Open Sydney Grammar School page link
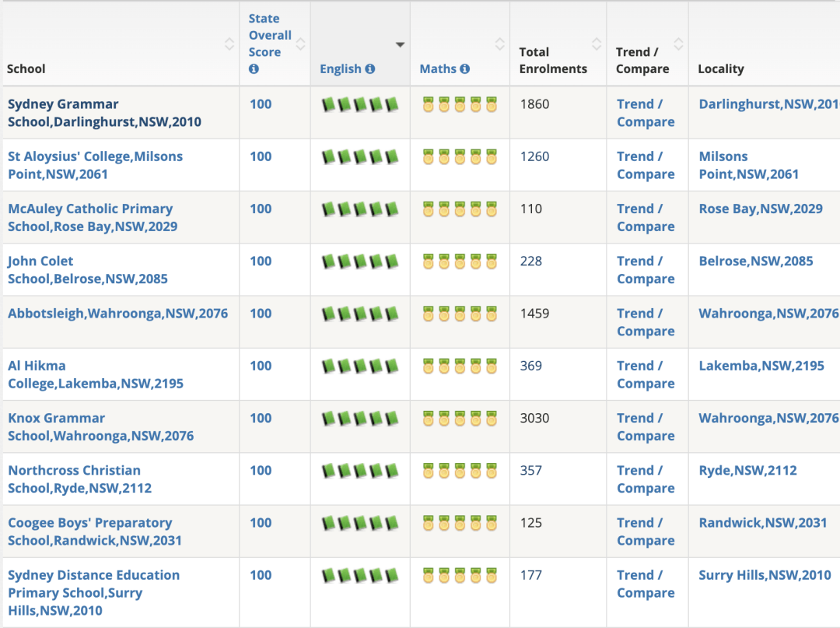840x628 pixels. (x=104, y=113)
